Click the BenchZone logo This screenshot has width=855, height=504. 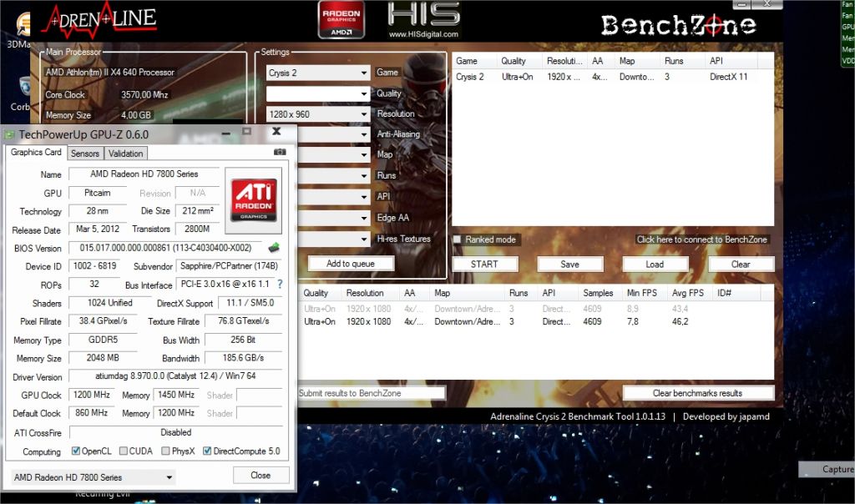coord(678,25)
